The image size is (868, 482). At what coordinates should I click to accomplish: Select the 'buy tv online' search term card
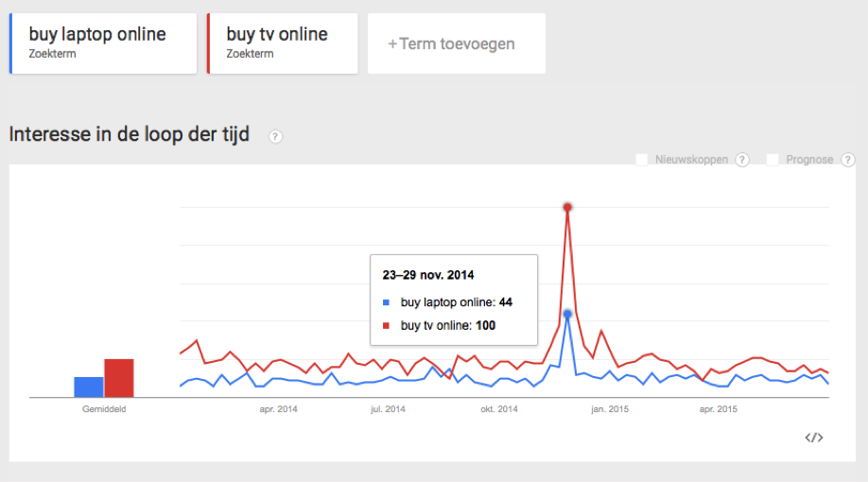coord(283,43)
